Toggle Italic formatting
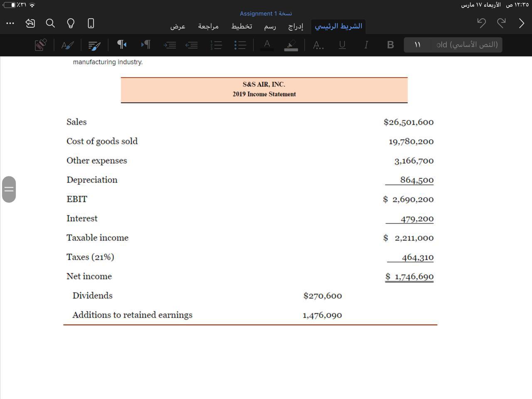 click(366, 45)
